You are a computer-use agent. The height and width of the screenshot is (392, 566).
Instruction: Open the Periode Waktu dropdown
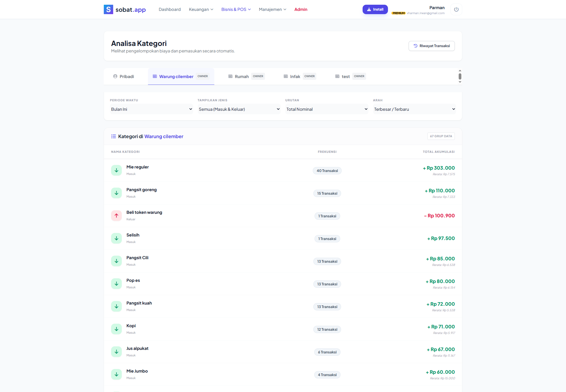pyautogui.click(x=151, y=109)
